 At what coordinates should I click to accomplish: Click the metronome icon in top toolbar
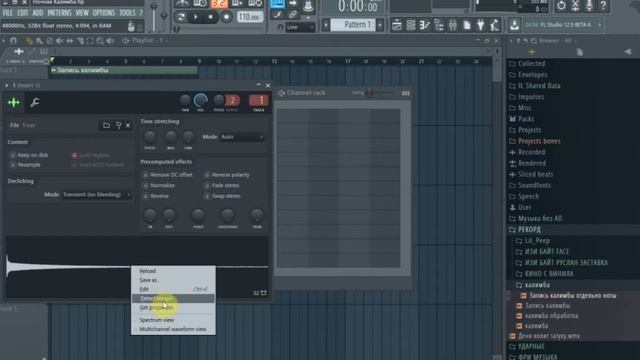click(x=182, y=4)
